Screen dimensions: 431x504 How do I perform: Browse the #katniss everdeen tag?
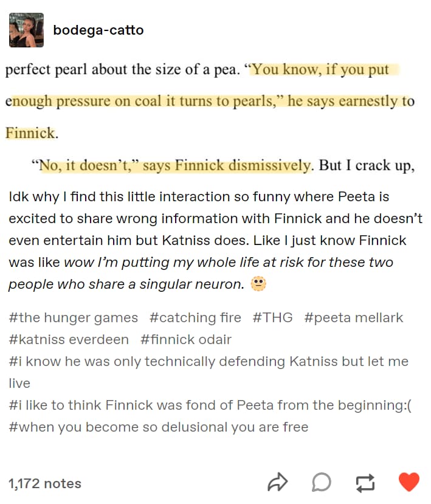pos(69,339)
